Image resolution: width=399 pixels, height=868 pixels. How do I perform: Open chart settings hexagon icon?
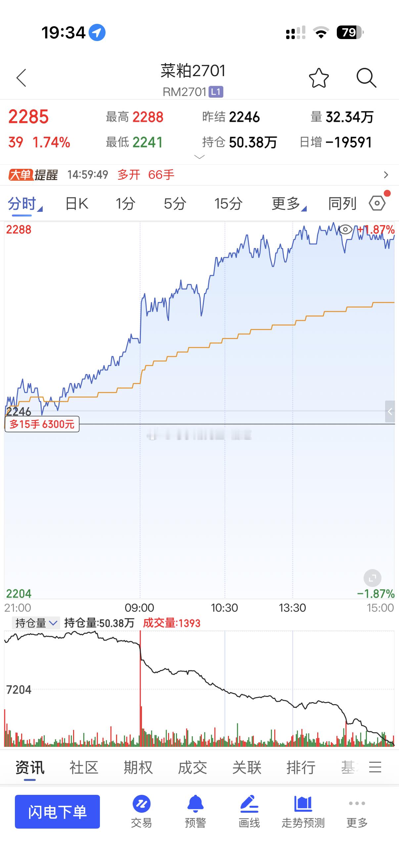(x=377, y=203)
